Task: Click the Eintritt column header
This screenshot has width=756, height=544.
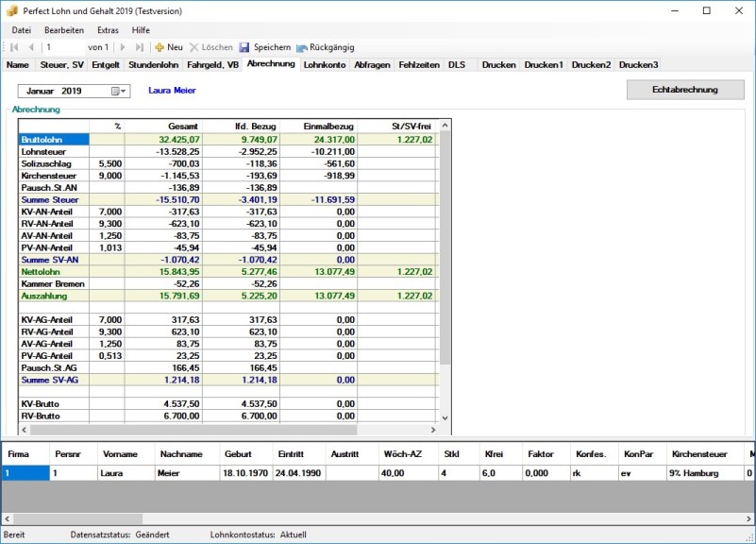Action: tap(299, 454)
